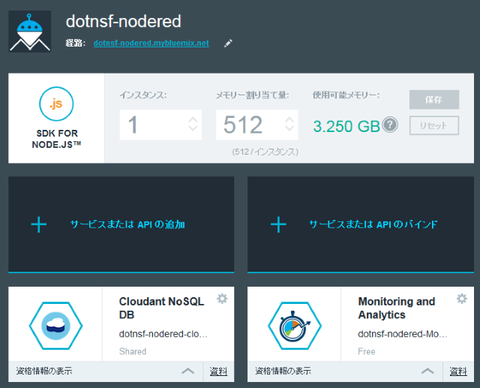Open サービスまたは API の追加 tile
Image resolution: width=480 pixels, height=388 pixels.
coord(121,224)
